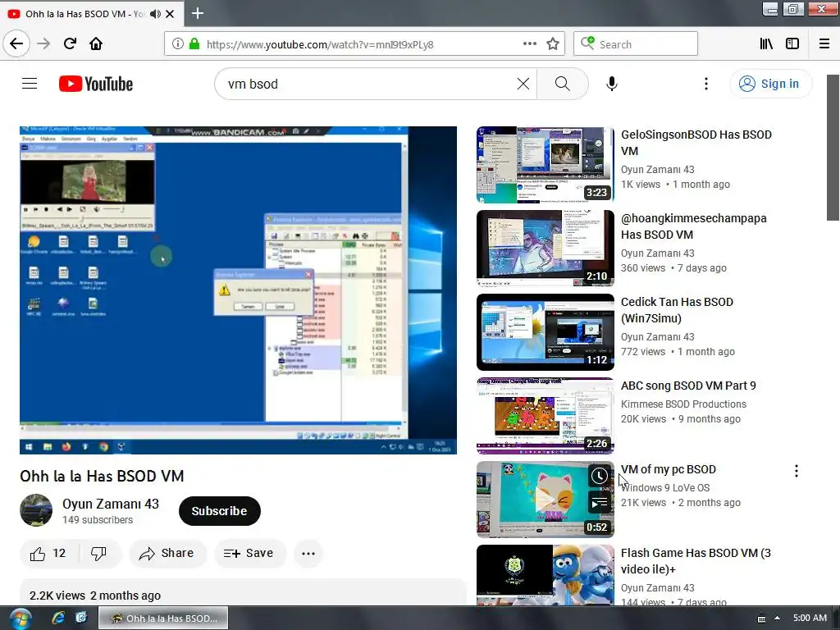Open Flash Game Has BSOD VM thumbnail
The image size is (840, 630).
pos(546,575)
